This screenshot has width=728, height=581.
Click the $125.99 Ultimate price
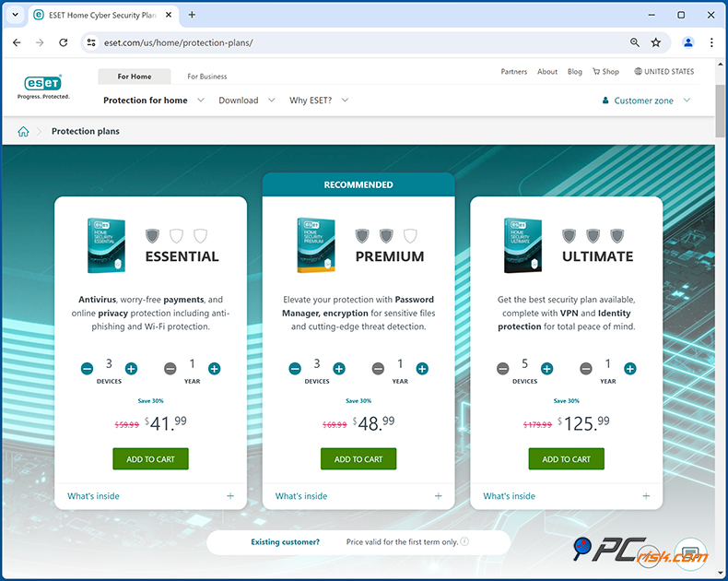(583, 423)
